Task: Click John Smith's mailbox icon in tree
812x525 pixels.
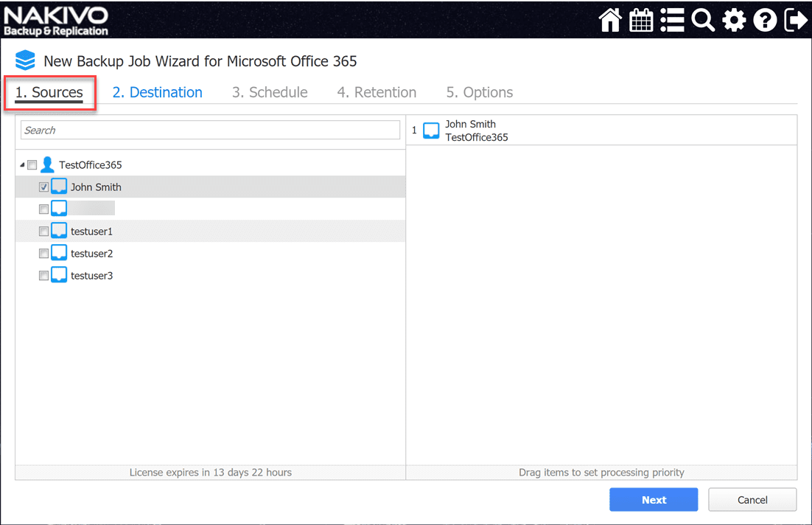Action: tap(59, 187)
